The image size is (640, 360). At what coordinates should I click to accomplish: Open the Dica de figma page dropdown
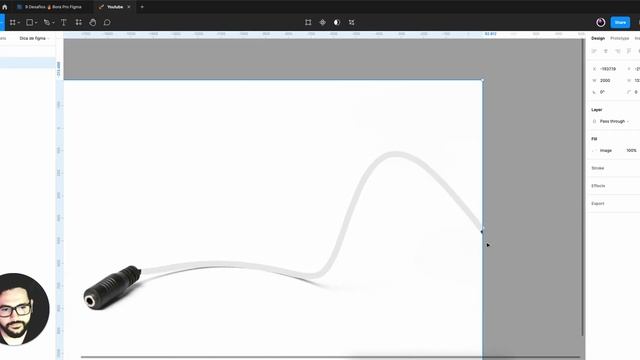click(34, 38)
